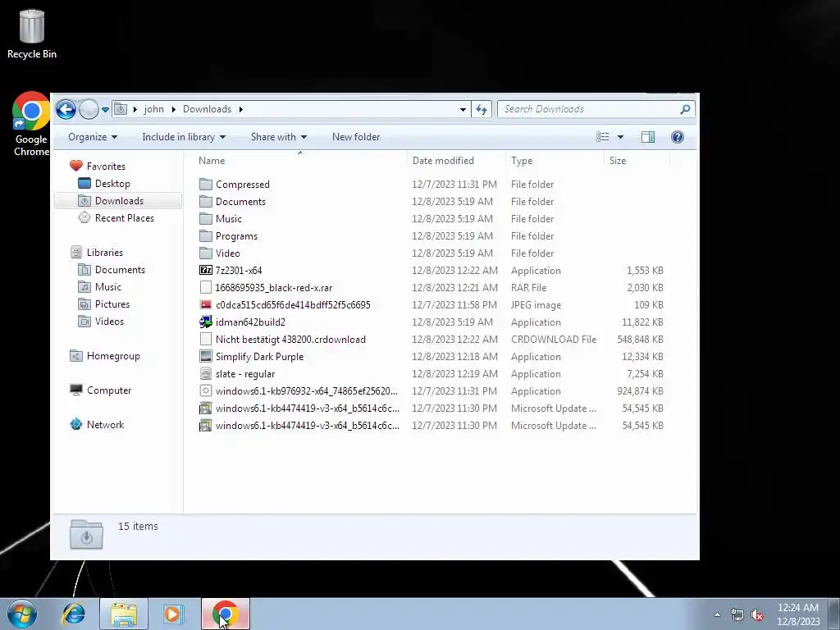Sort by Date modified column
The height and width of the screenshot is (630, 840).
pyautogui.click(x=443, y=161)
